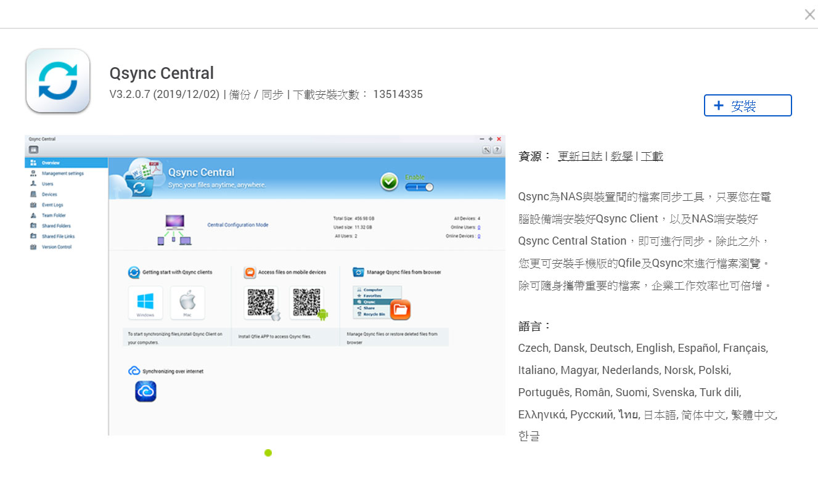Click the Qsync Central app icon
Image resolution: width=818 pixels, height=504 pixels.
(58, 81)
